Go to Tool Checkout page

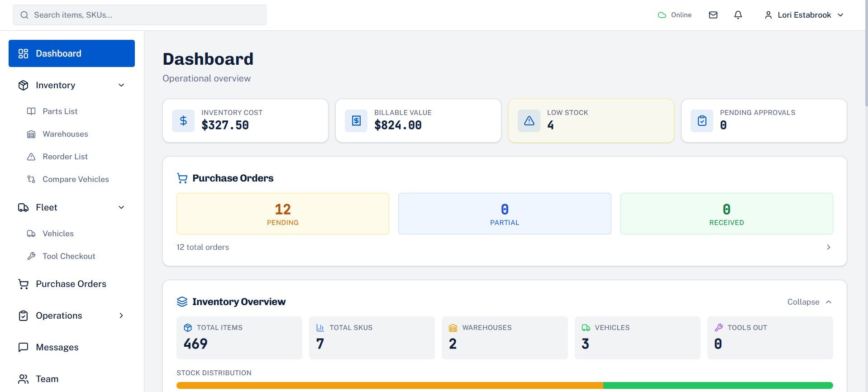[68, 256]
